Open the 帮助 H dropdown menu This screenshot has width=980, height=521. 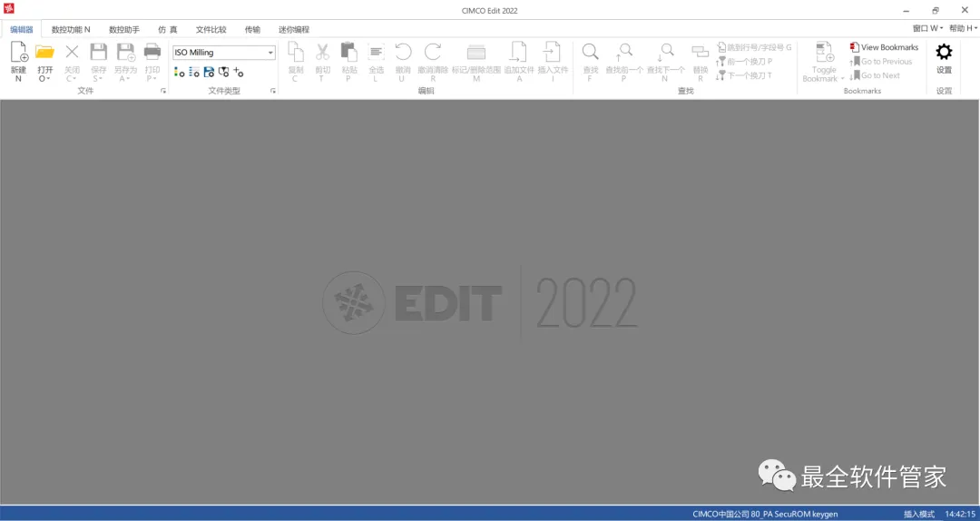coord(963,28)
